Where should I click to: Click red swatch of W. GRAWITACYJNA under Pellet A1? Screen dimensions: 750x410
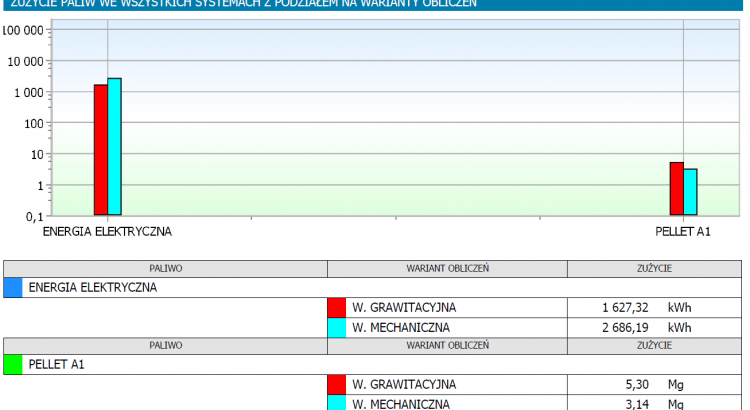(x=337, y=385)
